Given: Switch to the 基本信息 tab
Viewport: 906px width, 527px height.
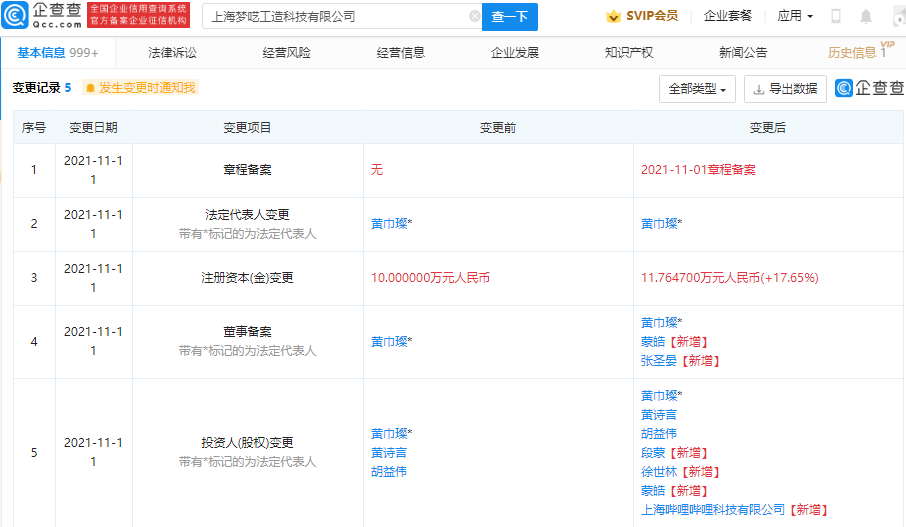Looking at the screenshot, I should point(58,53).
